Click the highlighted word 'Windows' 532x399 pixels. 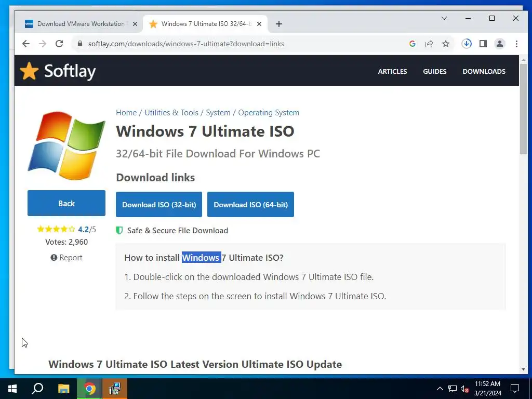tap(201, 258)
